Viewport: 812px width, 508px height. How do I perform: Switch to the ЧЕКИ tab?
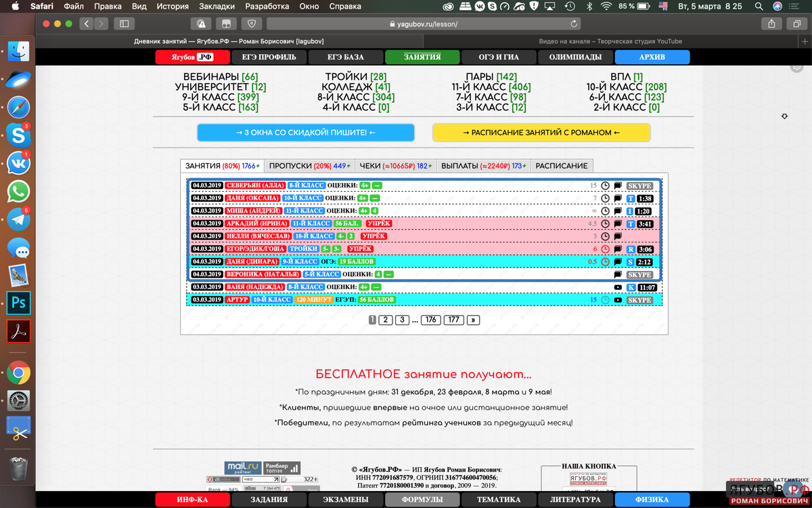coord(396,166)
